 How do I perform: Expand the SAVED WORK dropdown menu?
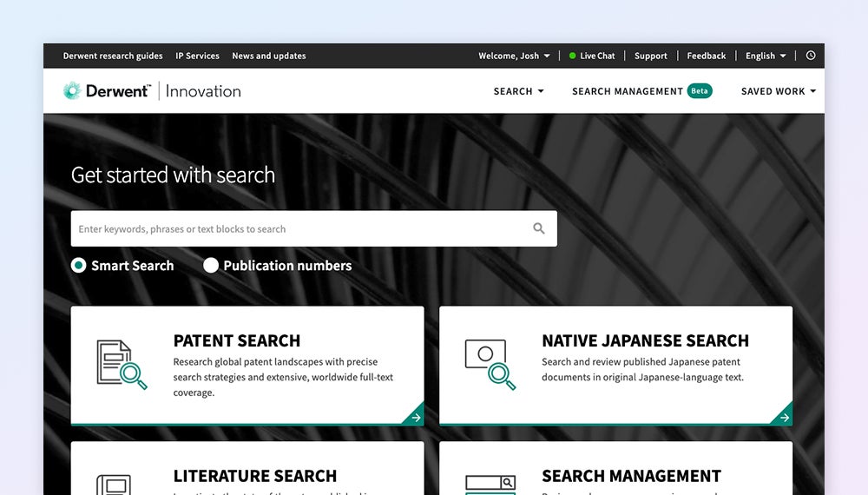pos(778,91)
